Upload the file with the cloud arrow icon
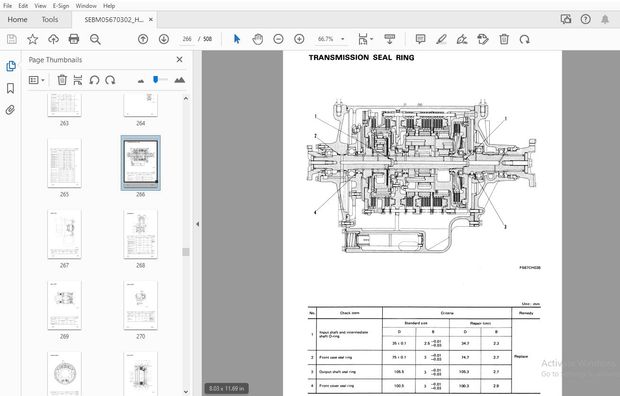This screenshot has height=396, width=620. click(x=53, y=39)
